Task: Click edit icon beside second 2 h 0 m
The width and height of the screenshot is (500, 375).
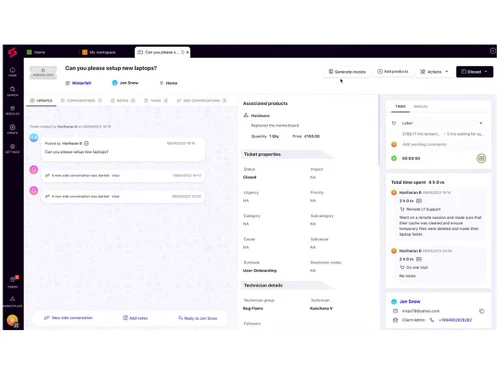Action: click(x=419, y=259)
